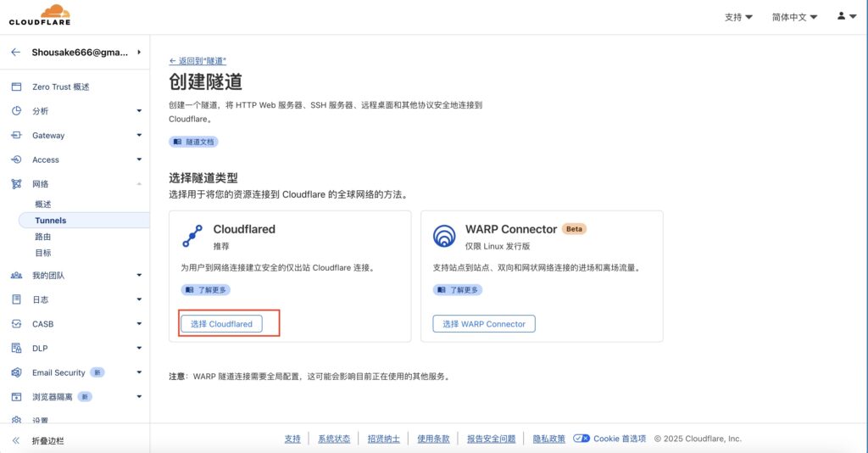Click the 日志 document icon
The width and height of the screenshot is (868, 453).
[17, 299]
